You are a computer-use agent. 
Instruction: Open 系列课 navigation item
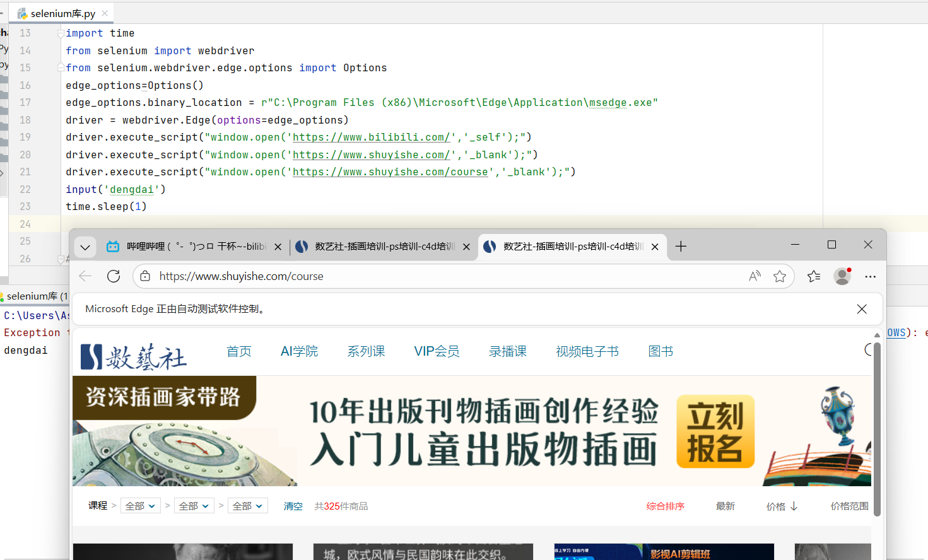tap(366, 351)
